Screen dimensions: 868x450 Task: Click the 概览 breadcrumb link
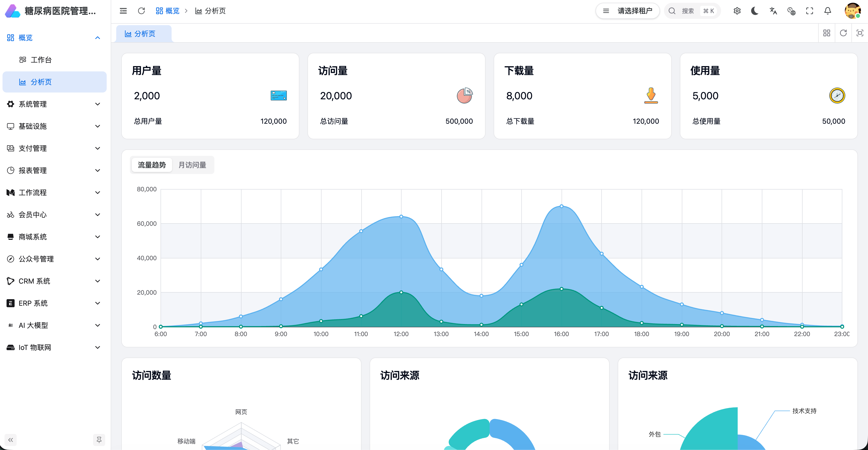coord(168,11)
